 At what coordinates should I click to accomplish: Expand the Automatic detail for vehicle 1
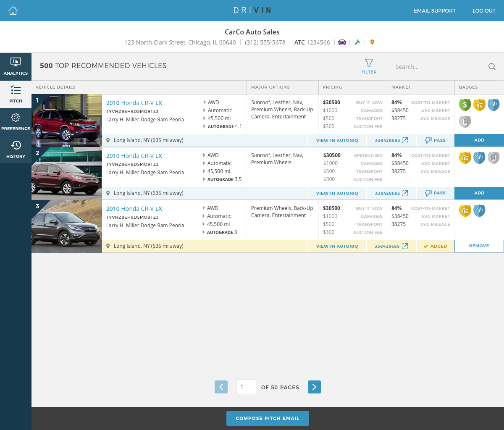(x=218, y=110)
